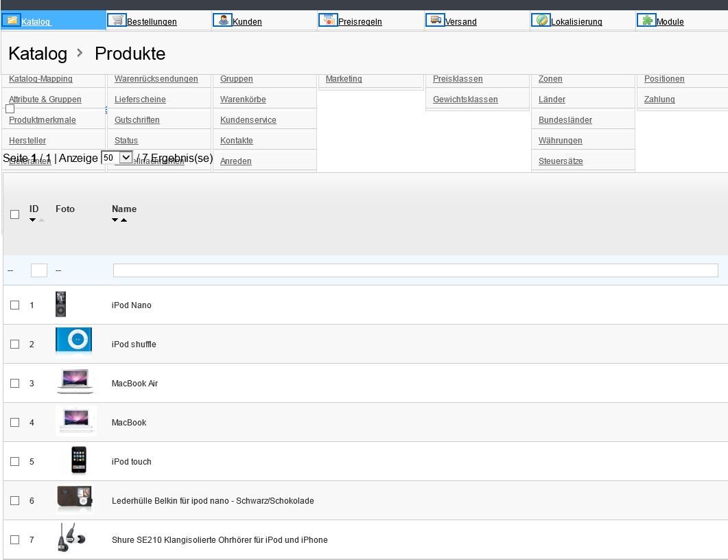
Task: Click the Lokalisierung globe icon
Action: pos(541,20)
